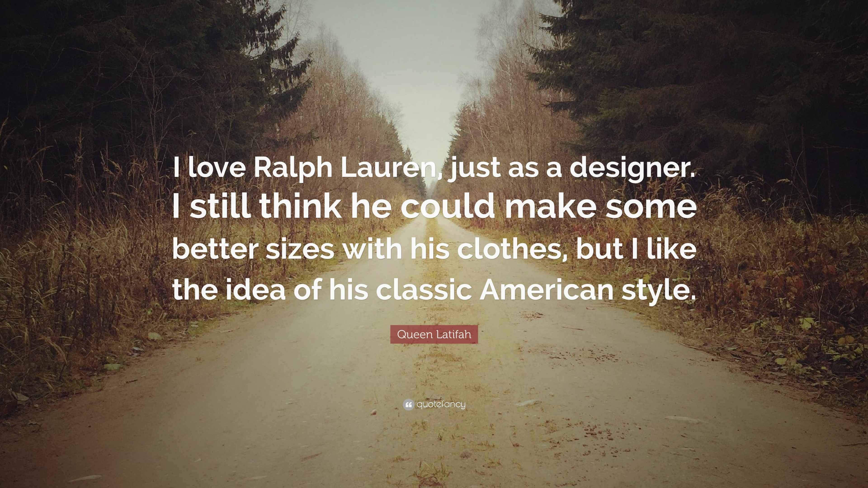The image size is (868, 488).
Task: Click the quotefancy watermark text
Action: 441,404
